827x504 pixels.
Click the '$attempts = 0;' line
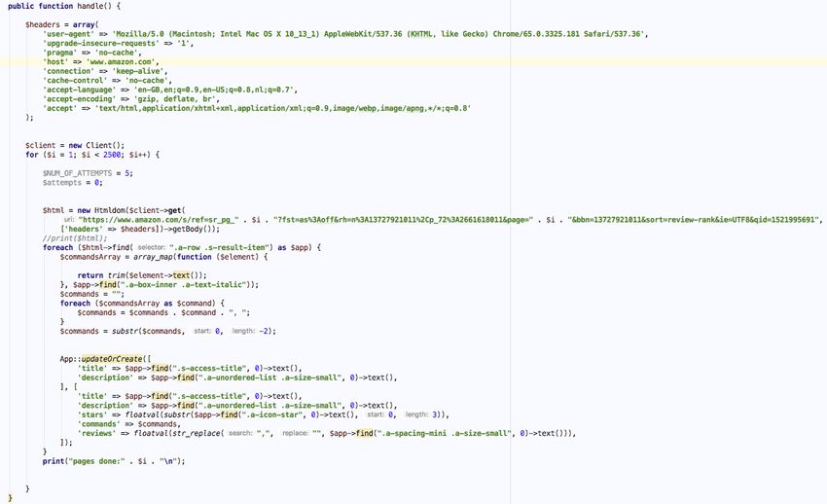(x=73, y=182)
